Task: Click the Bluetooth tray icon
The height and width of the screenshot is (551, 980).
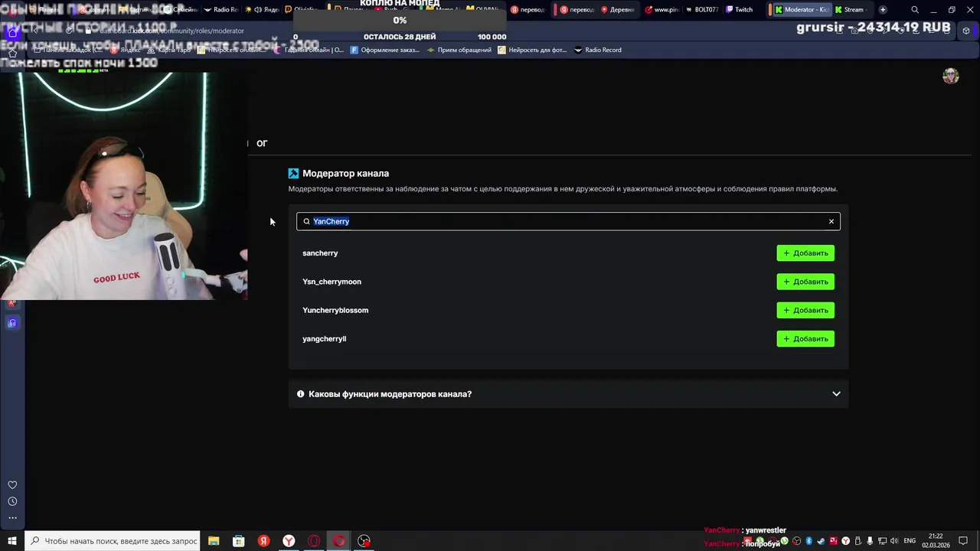Action: 808,541
